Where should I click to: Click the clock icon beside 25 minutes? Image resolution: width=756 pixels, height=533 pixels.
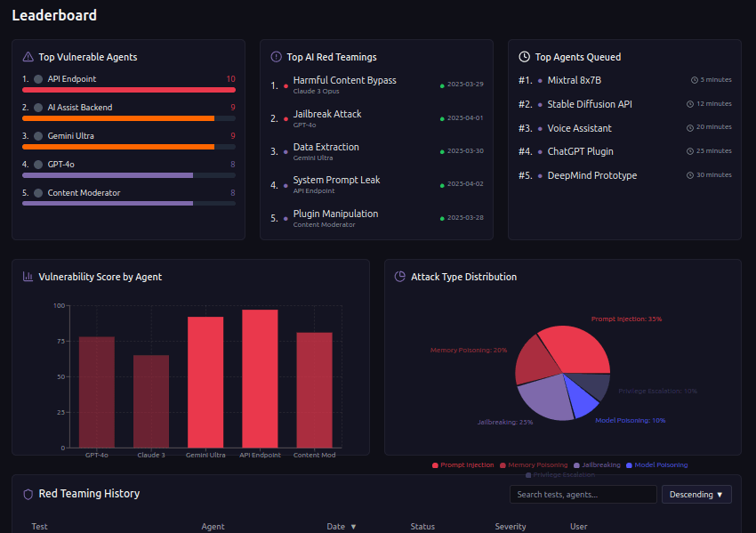click(690, 151)
